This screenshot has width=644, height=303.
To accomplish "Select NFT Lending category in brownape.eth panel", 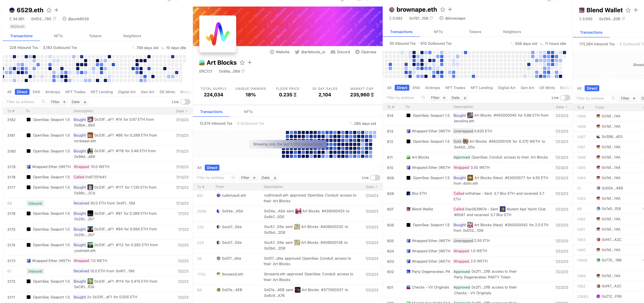I will coord(482,87).
